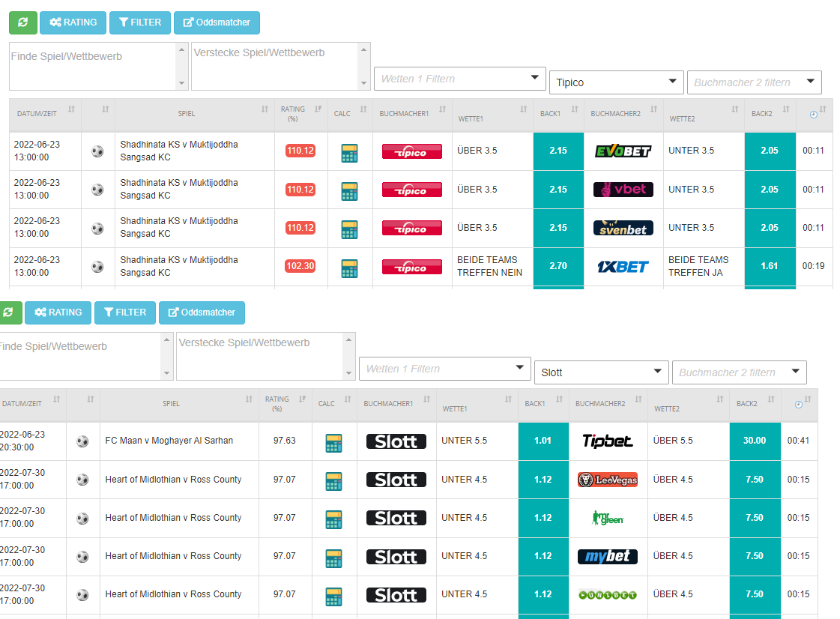The width and height of the screenshot is (840, 619).
Task: Click the green refresh button above the Tipico table
Action: click(x=23, y=22)
